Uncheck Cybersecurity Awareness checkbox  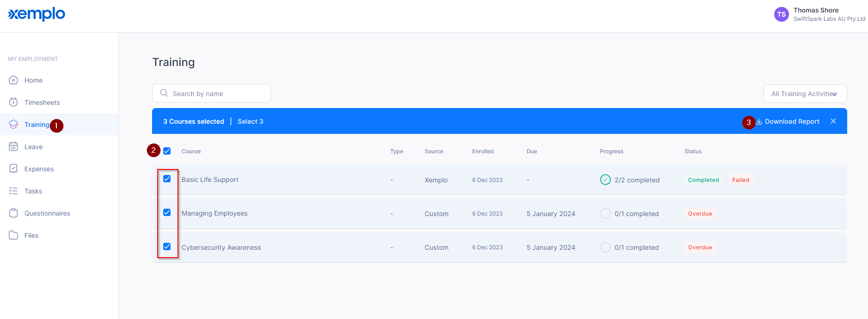click(167, 247)
